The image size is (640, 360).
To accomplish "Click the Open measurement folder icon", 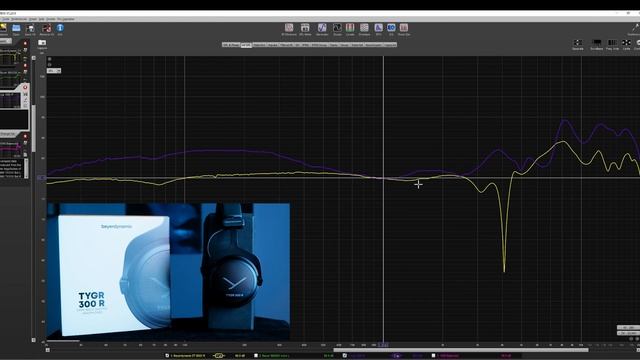I will 16,29.
